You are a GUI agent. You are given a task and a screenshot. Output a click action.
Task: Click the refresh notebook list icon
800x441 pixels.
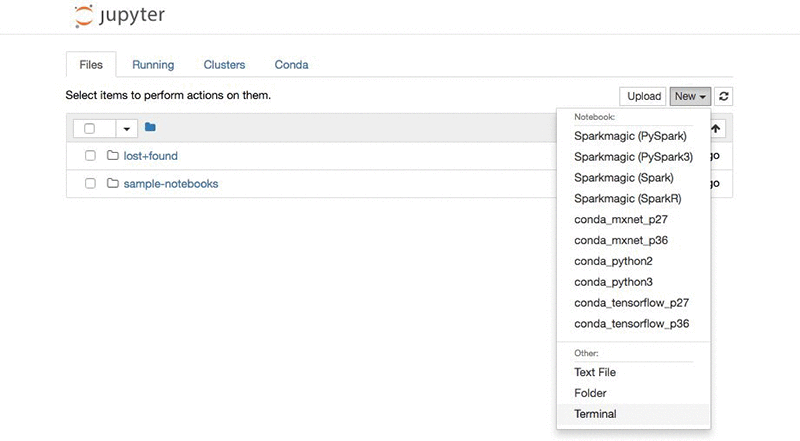click(725, 97)
